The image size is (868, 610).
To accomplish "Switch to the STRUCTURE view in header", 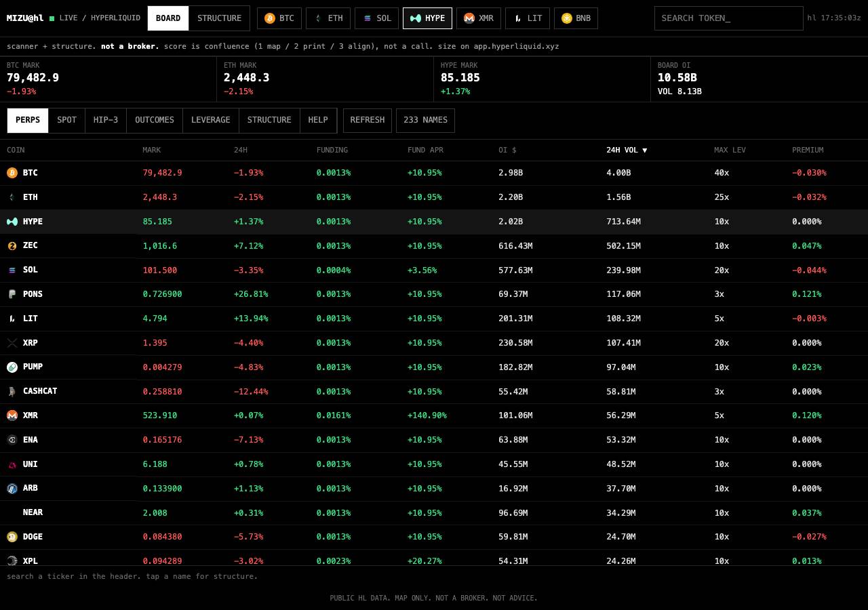I will pyautogui.click(x=219, y=18).
